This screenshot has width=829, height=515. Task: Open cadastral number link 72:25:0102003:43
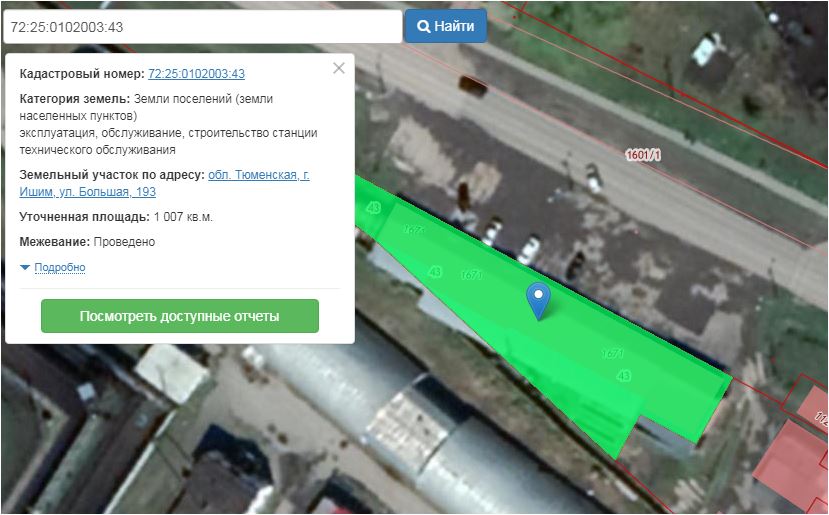[x=196, y=73]
